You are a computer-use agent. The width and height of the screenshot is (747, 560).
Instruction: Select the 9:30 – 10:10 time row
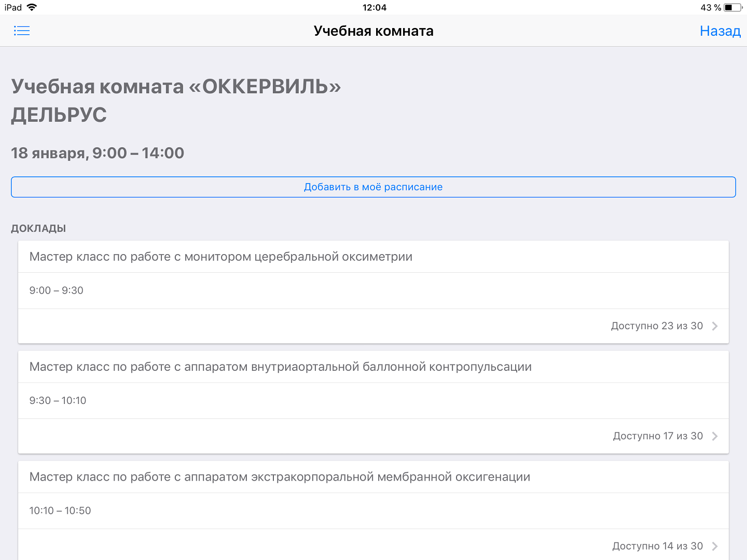click(x=58, y=400)
